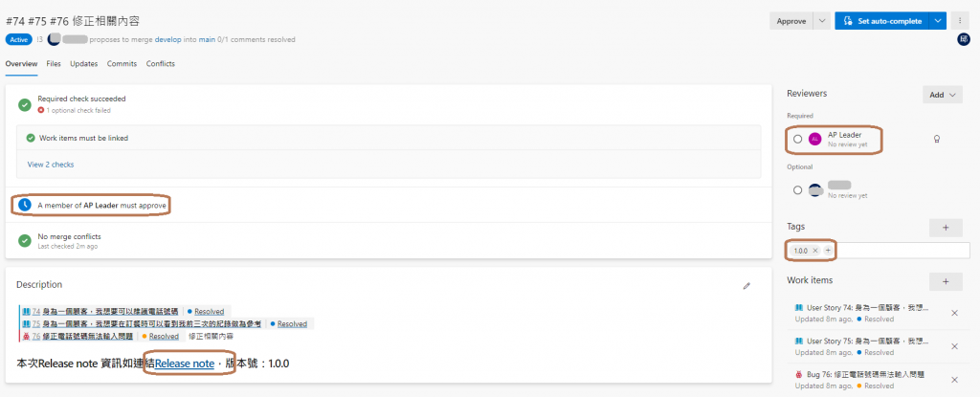Click the View 2 checks link
Image resolution: width=980 pixels, height=397 pixels.
pyautogui.click(x=51, y=165)
